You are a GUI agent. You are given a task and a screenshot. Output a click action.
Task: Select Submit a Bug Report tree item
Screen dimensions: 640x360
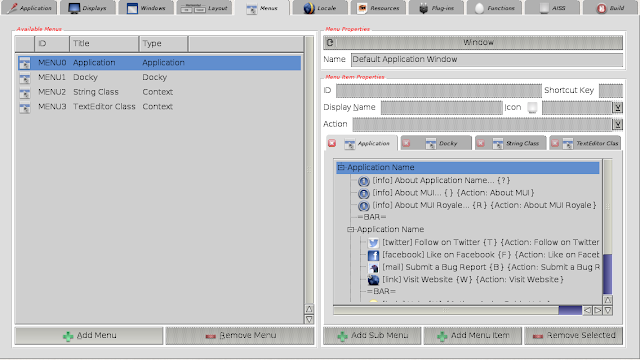(x=483, y=267)
